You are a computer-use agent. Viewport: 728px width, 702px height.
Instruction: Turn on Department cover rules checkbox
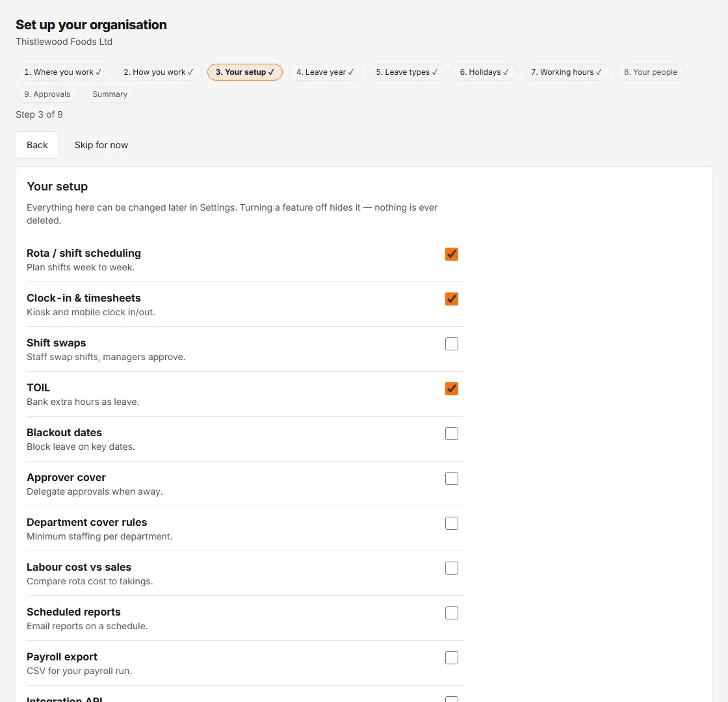click(x=451, y=523)
